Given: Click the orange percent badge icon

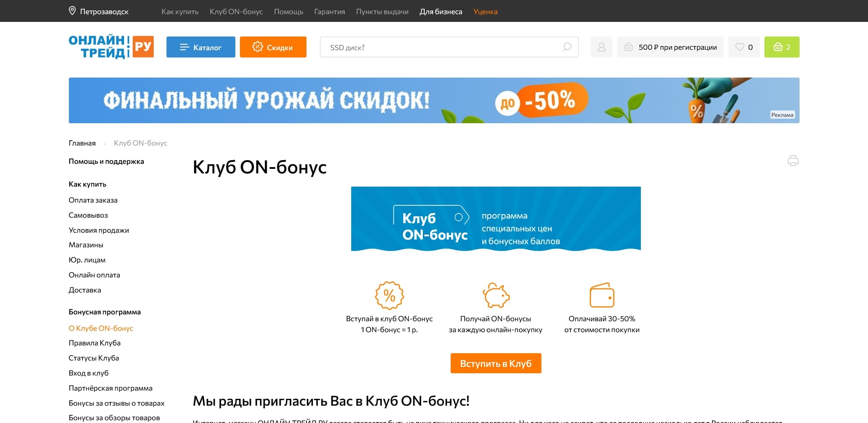Looking at the screenshot, I should coord(389,295).
